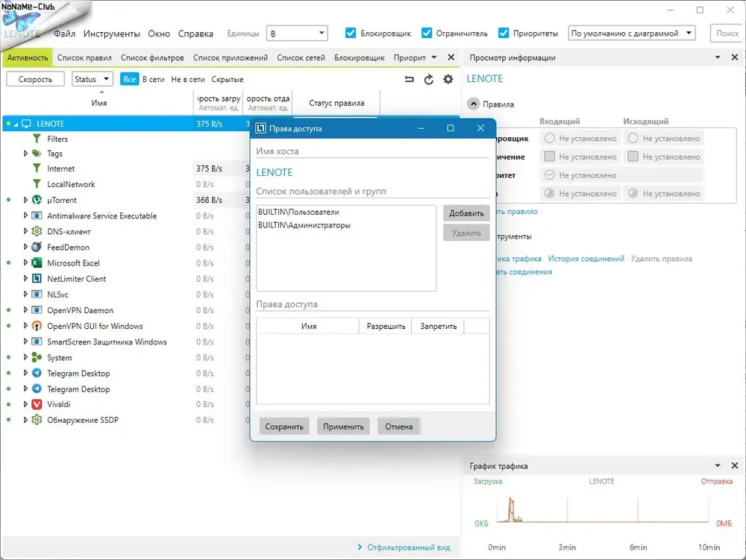Screen dimensions: 746x560
Task: Click the Обнаружение SSDP gear icon
Action: point(37,420)
